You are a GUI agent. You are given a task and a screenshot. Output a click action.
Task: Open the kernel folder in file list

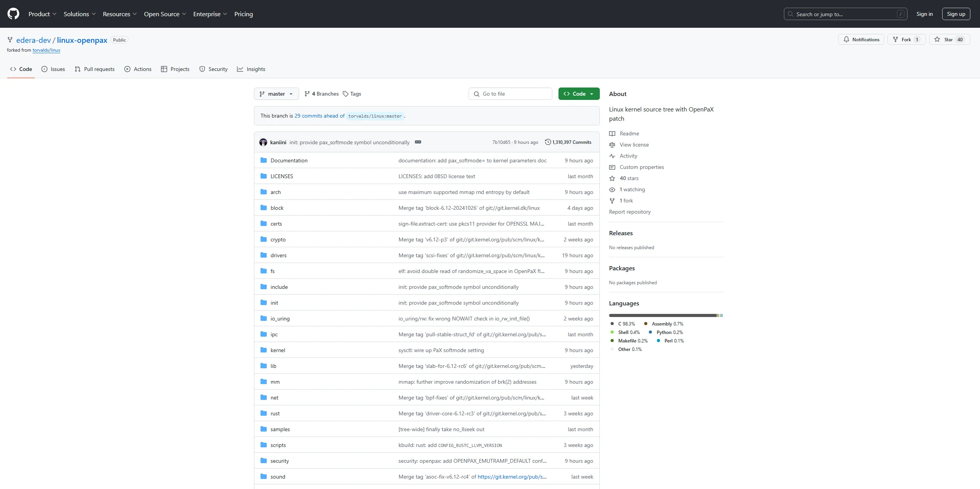click(x=278, y=350)
